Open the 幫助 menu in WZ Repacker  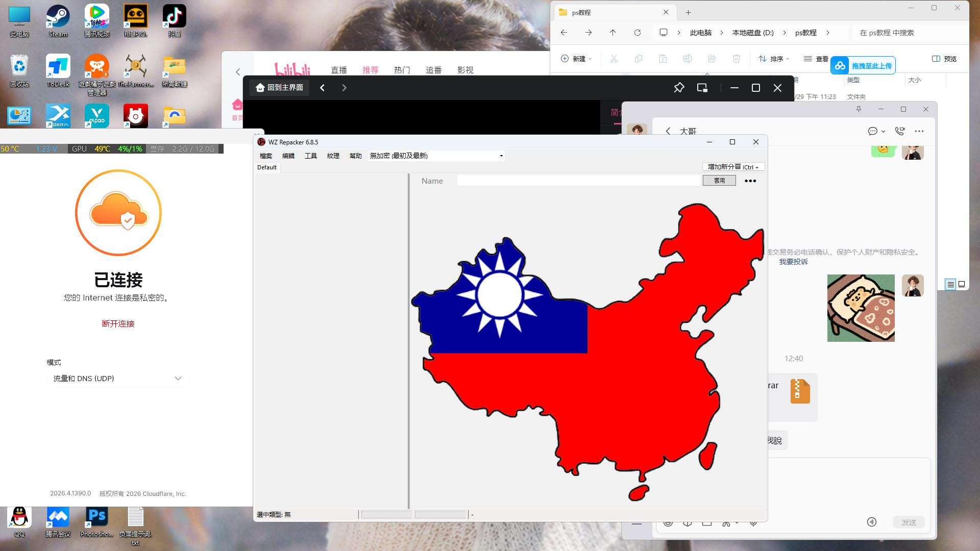tap(356, 156)
